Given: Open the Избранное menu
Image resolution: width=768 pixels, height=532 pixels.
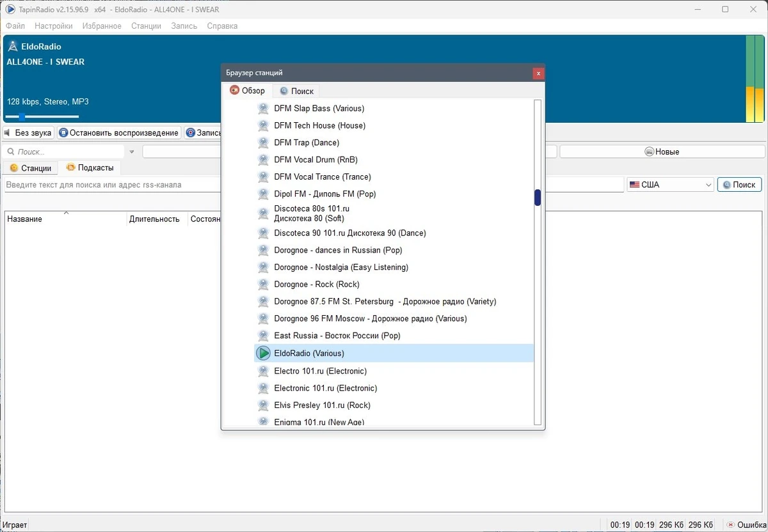Looking at the screenshot, I should tap(102, 26).
